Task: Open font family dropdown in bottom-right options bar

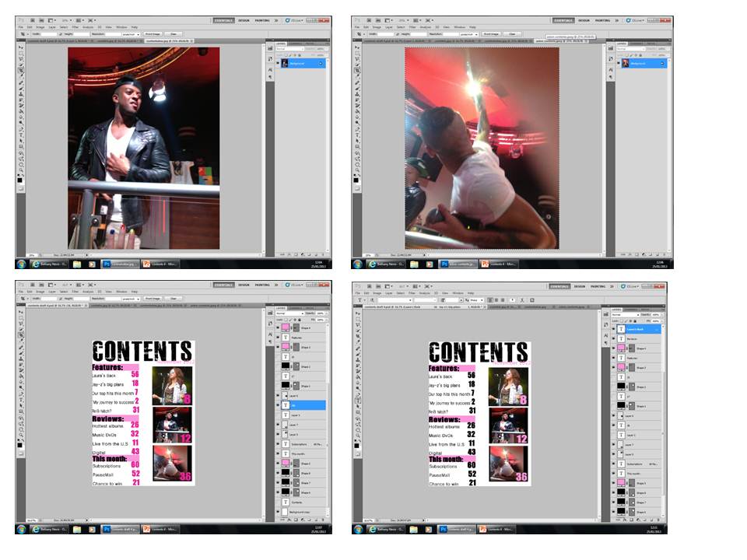Action: coord(395,300)
